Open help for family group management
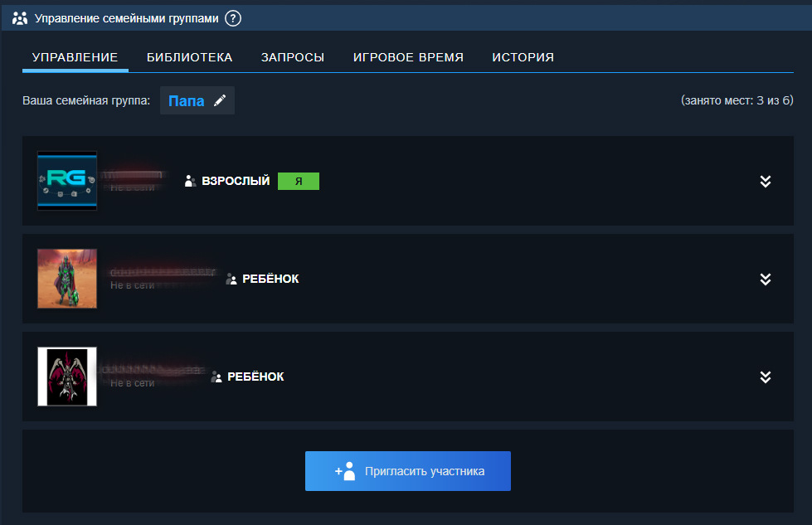 [x=233, y=17]
